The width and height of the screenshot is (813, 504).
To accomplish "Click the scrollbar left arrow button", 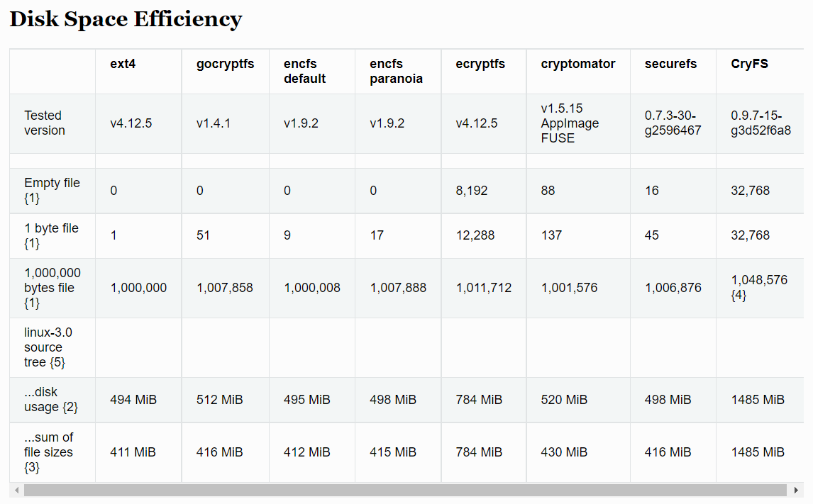I will click(x=15, y=491).
